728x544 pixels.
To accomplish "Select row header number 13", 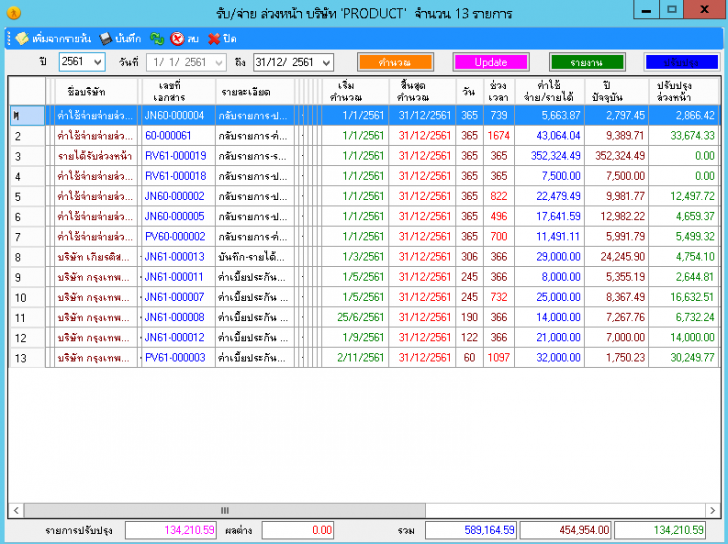I will point(27,358).
